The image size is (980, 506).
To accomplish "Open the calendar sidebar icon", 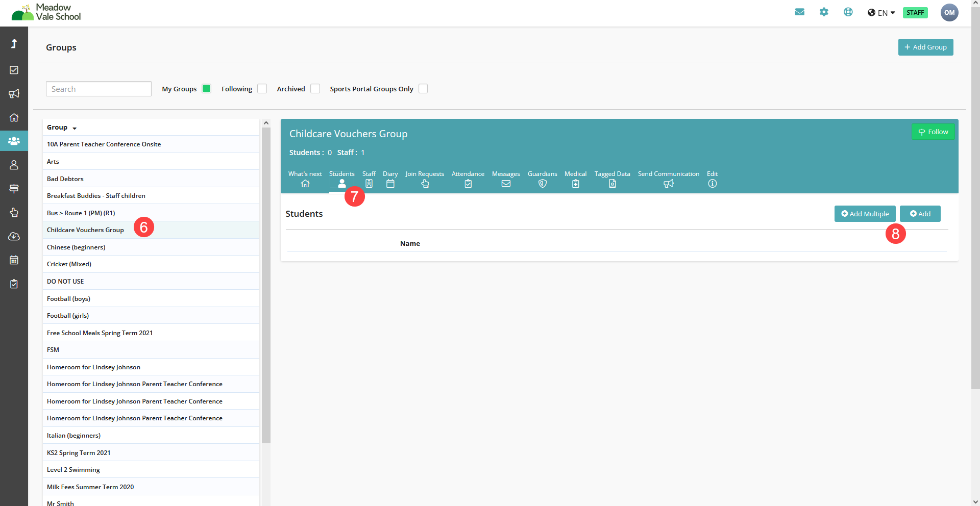I will [x=14, y=260].
